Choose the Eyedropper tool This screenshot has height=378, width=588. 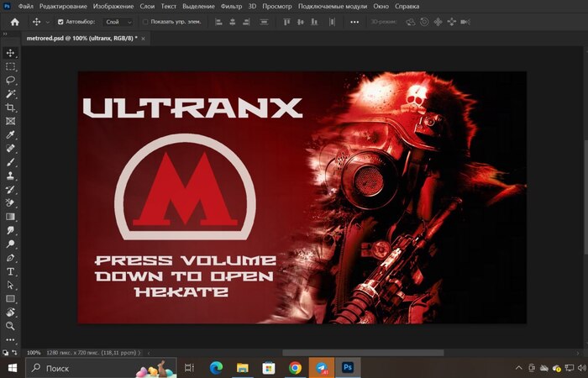[11, 134]
